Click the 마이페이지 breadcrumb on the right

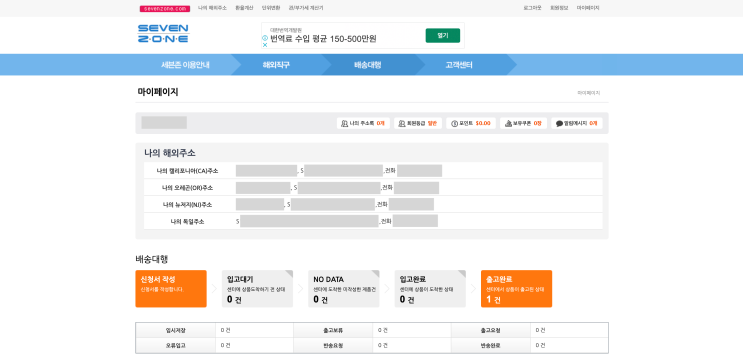tap(589, 93)
